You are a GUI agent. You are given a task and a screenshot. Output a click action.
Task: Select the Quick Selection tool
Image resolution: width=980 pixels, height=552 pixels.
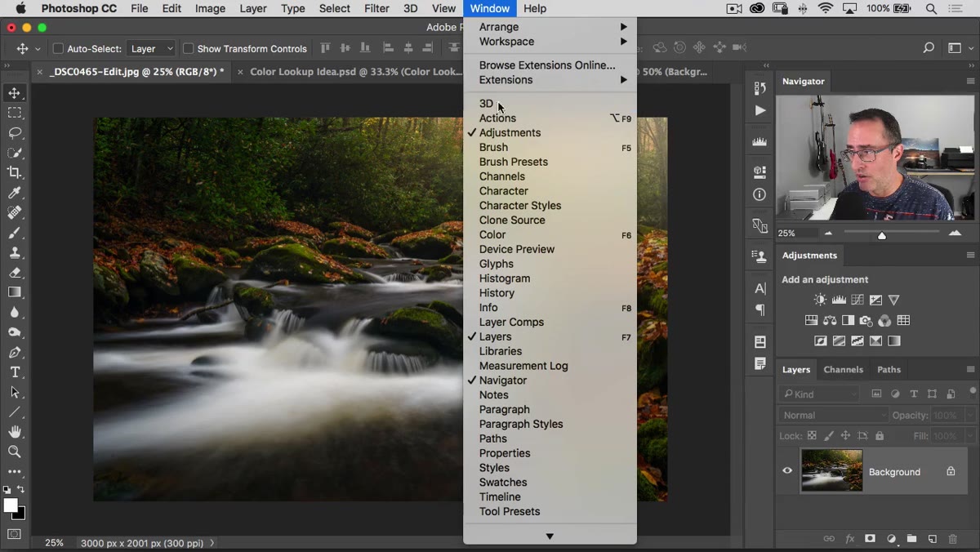click(15, 153)
